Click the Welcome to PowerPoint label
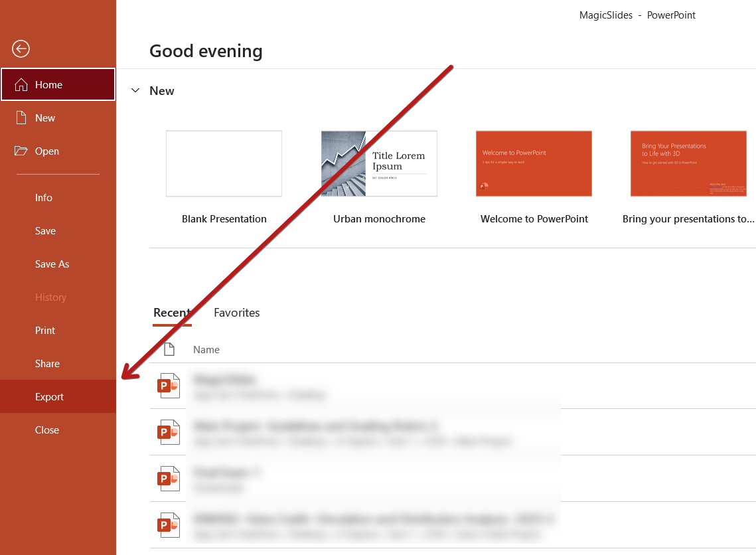The width and height of the screenshot is (756, 555). pos(534,219)
